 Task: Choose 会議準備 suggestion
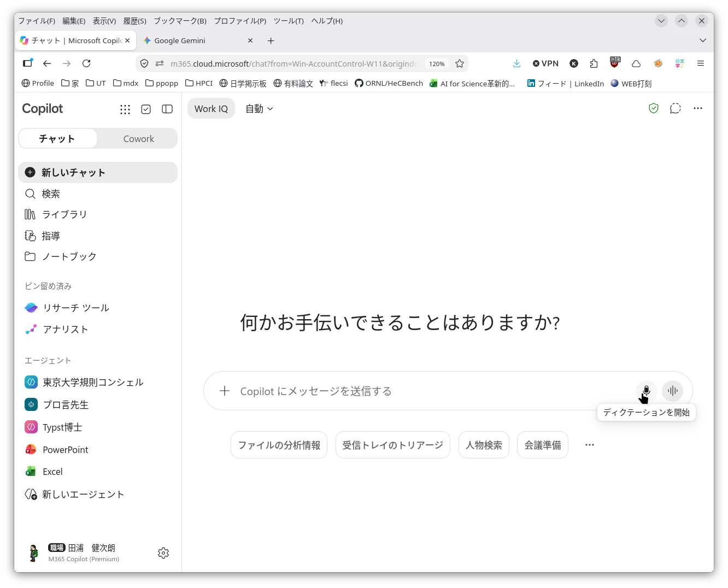coord(543,445)
